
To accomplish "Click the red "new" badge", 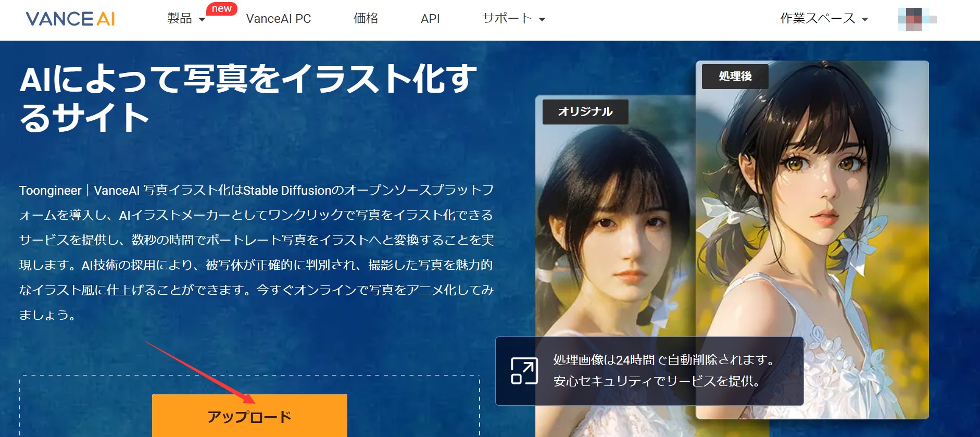I will [x=221, y=9].
